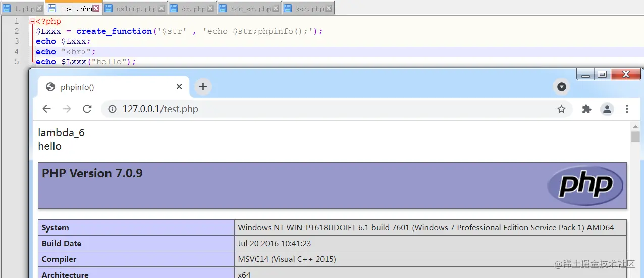
Task: Open the browser extensions puzzle icon
Action: (x=586, y=109)
